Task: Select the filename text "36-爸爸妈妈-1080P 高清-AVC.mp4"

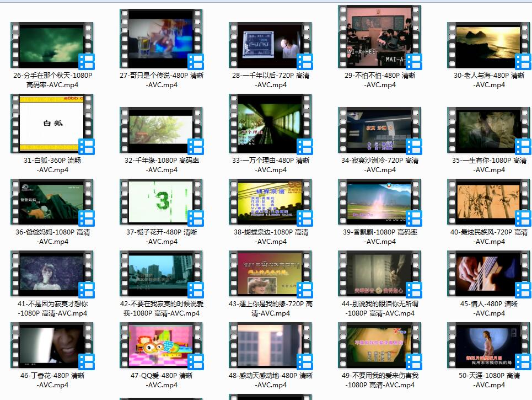Action: 52,237
